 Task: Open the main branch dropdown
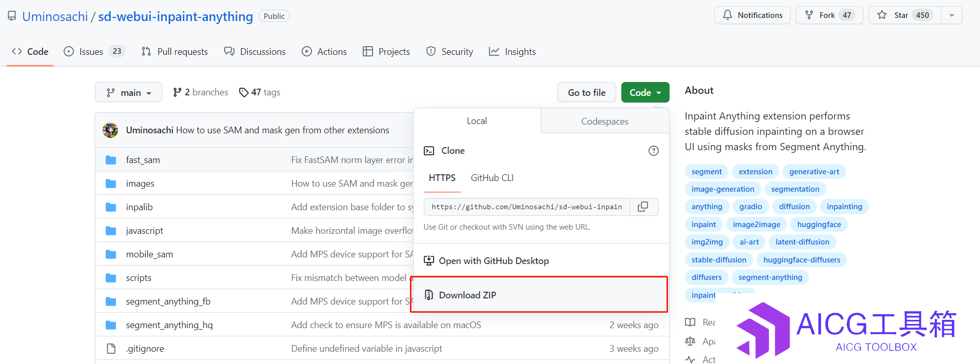point(128,92)
